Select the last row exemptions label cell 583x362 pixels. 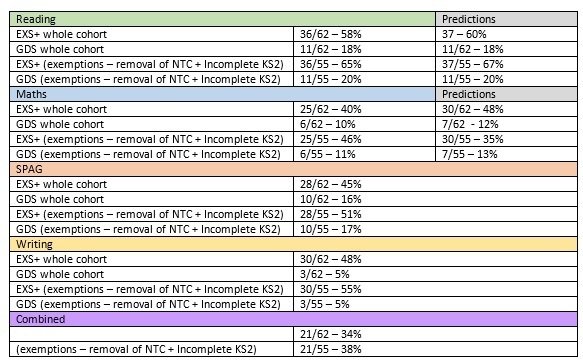[x=152, y=349]
